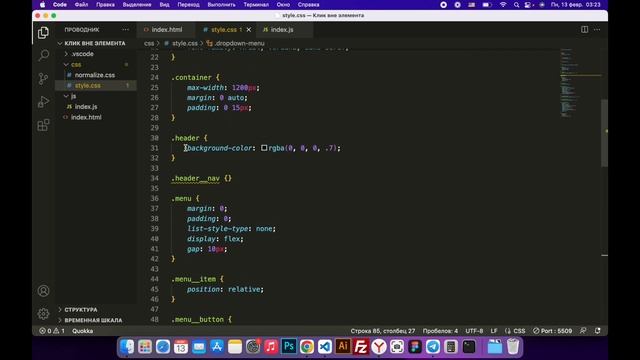This screenshot has width=640, height=360.
Task: Open the Терминал menu
Action: coord(256,5)
